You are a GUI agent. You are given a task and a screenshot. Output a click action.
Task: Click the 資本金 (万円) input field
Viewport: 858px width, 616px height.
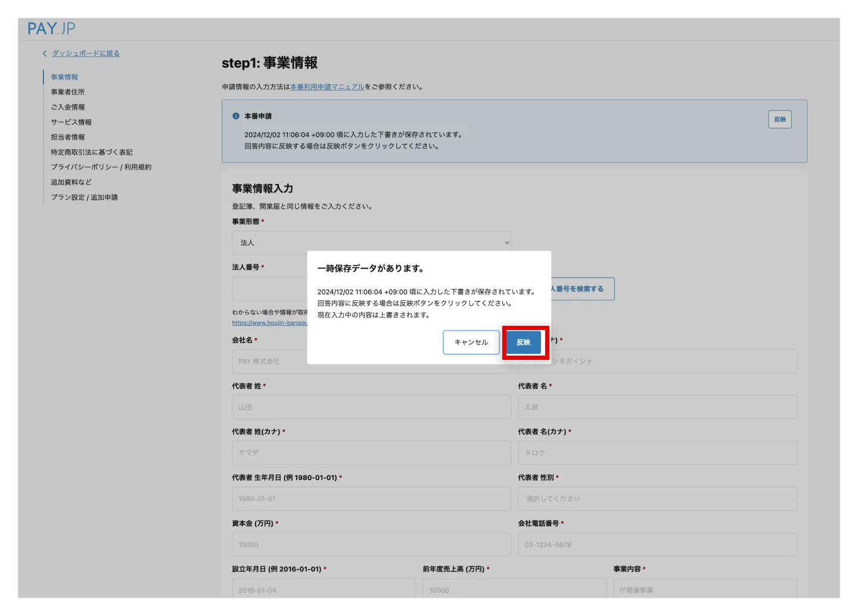pos(371,545)
